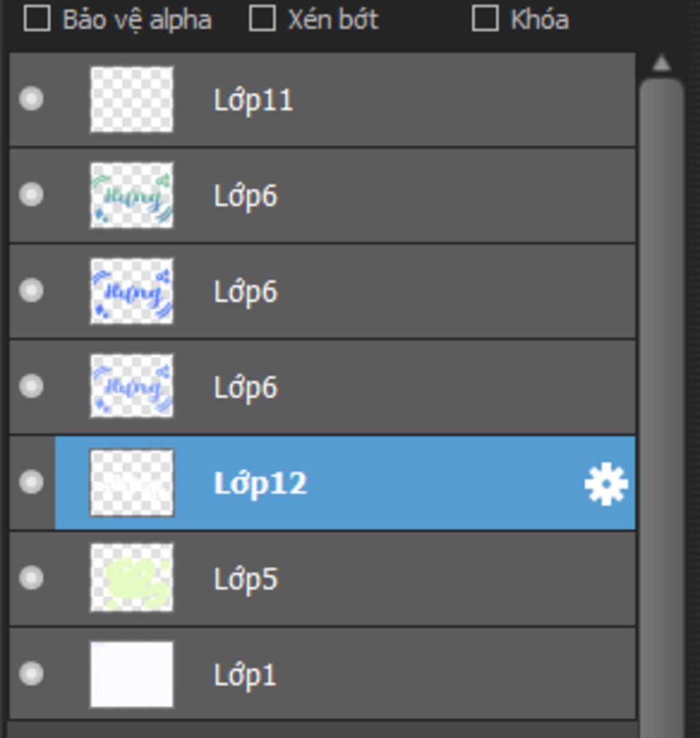This screenshot has width=700, height=738.
Task: Click the Lớp12 layer name text
Action: click(260, 483)
